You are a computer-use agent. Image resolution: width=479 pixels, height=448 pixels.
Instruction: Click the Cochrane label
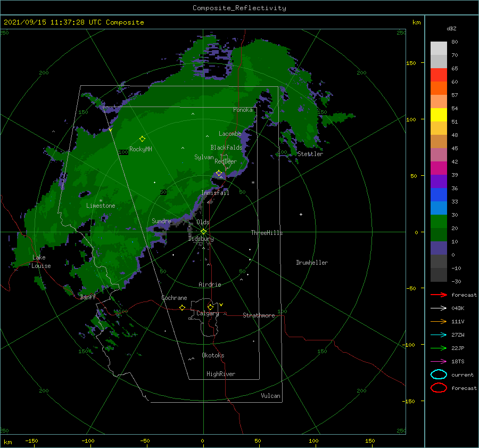tap(174, 298)
